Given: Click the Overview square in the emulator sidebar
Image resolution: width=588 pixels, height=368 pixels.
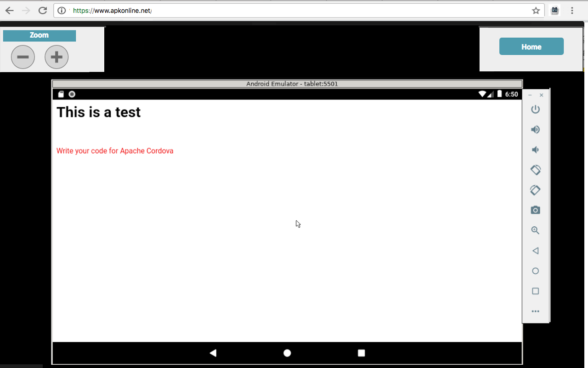Looking at the screenshot, I should pyautogui.click(x=535, y=291).
